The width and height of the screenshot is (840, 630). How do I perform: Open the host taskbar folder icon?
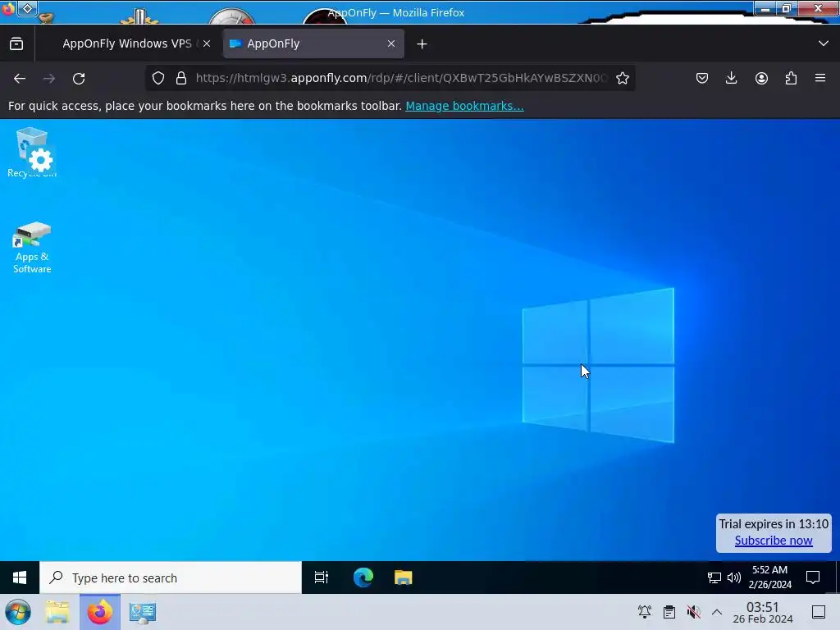(57, 612)
